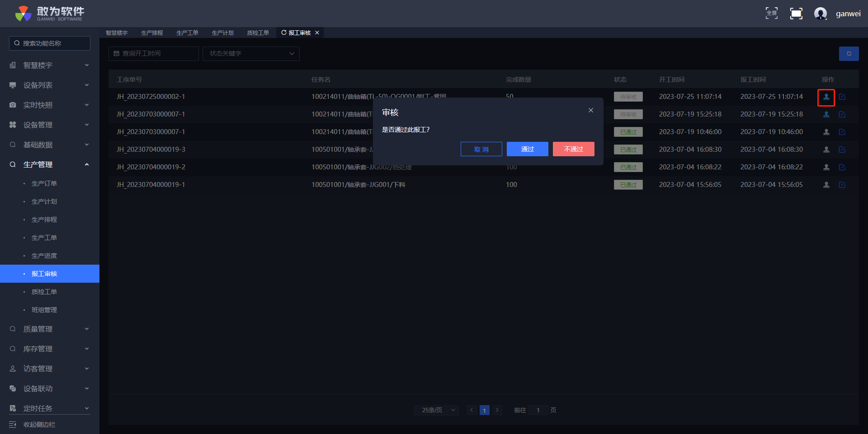Switch to the 生产排程 tab
This screenshot has width=868, height=434.
click(152, 33)
